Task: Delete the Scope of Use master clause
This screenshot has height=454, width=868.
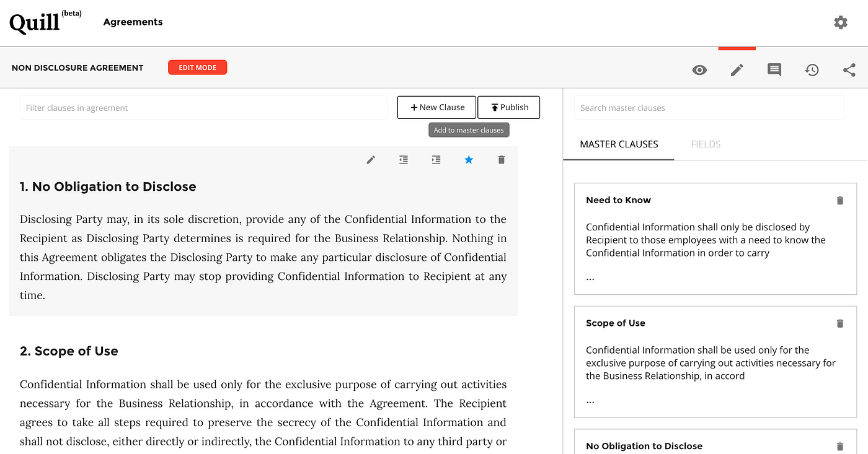Action: click(x=840, y=323)
